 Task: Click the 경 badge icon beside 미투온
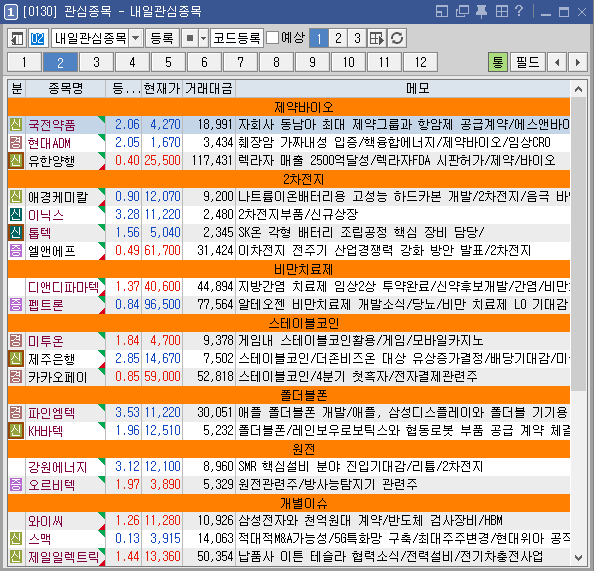point(16,340)
